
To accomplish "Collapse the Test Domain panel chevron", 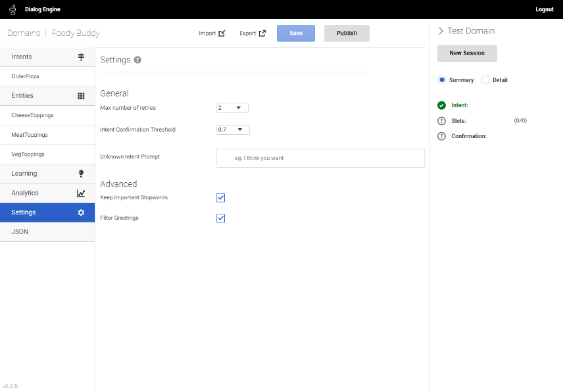I will tap(441, 31).
